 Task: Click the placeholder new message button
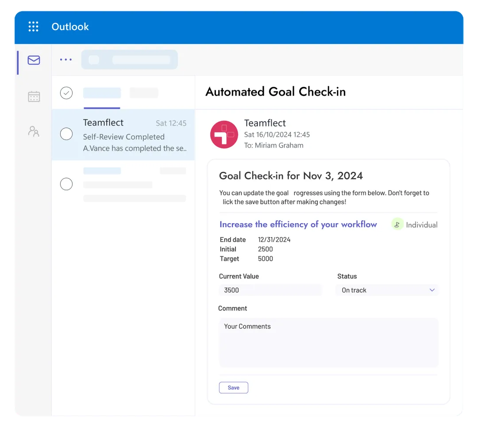[x=129, y=60]
